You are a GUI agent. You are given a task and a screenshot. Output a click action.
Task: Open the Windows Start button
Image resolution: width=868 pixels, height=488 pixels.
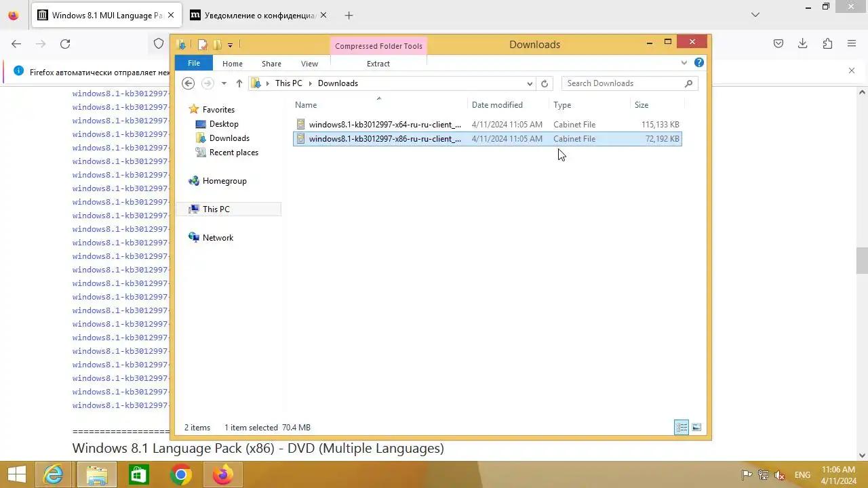point(17,475)
